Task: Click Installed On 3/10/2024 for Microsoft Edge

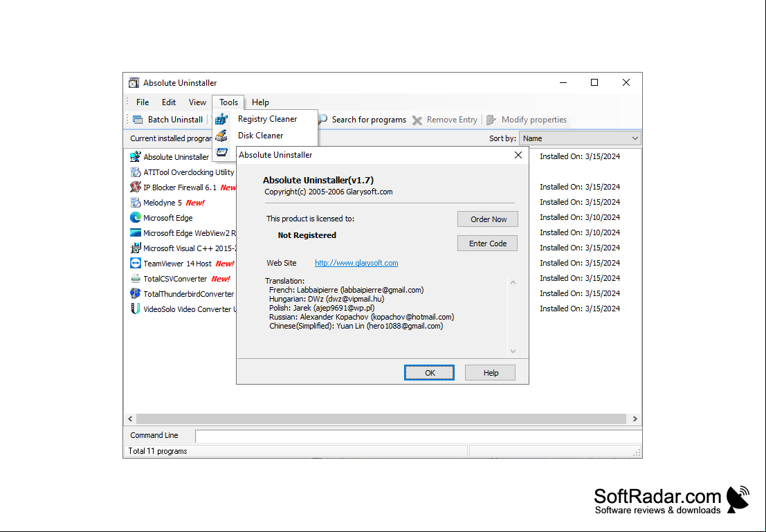Action: point(580,217)
